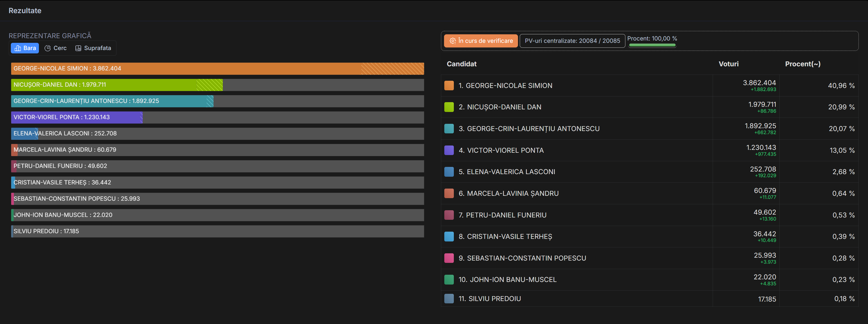Image resolution: width=868 pixels, height=324 pixels.
Task: Click the Marcela-Lavinia Șandru bar label
Action: [65, 150]
